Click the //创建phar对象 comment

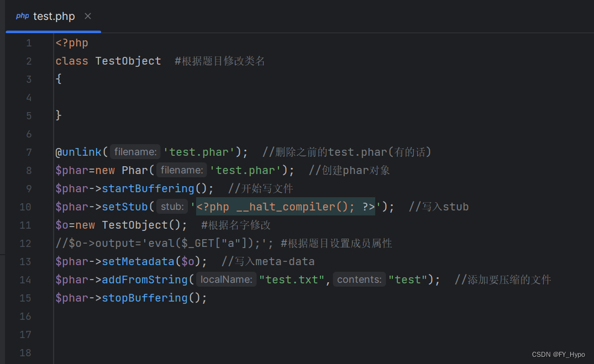click(x=349, y=170)
